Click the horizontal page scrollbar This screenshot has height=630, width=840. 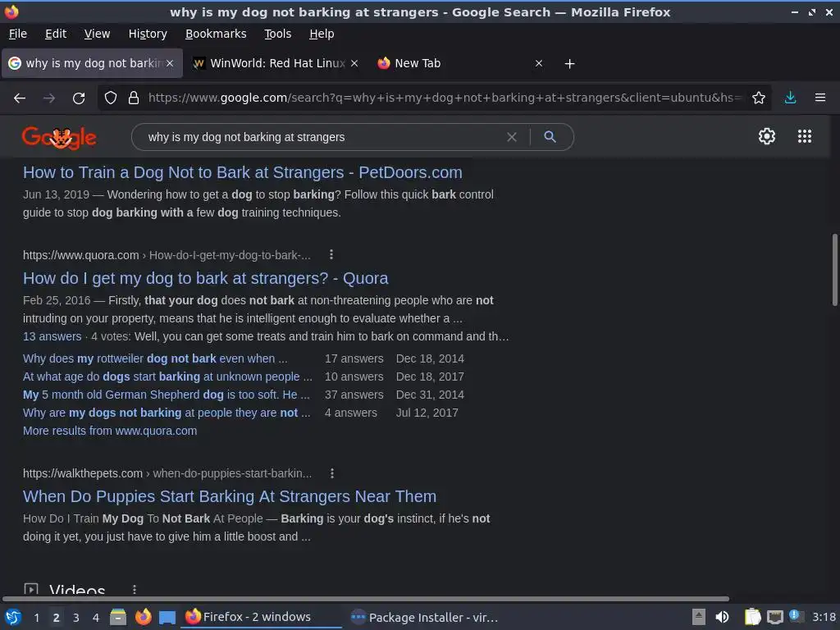point(366,598)
